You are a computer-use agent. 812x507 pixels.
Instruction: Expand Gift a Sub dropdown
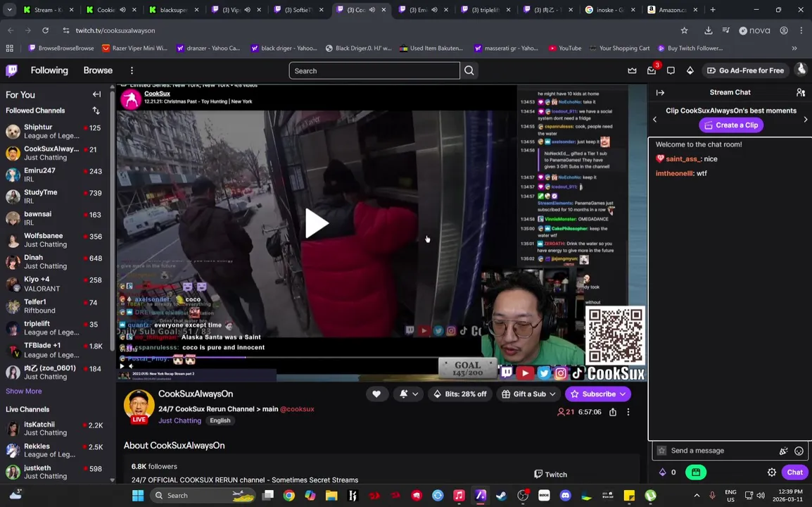[x=528, y=394]
